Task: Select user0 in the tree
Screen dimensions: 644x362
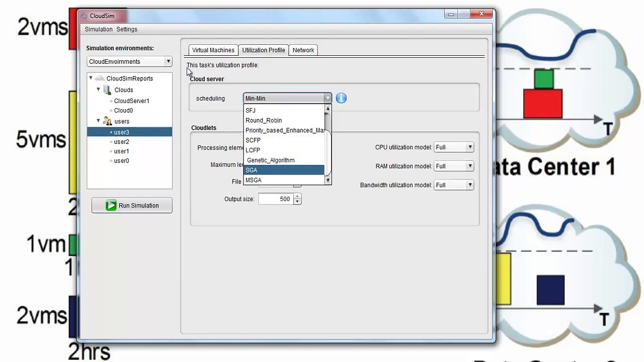Action: pyautogui.click(x=121, y=161)
